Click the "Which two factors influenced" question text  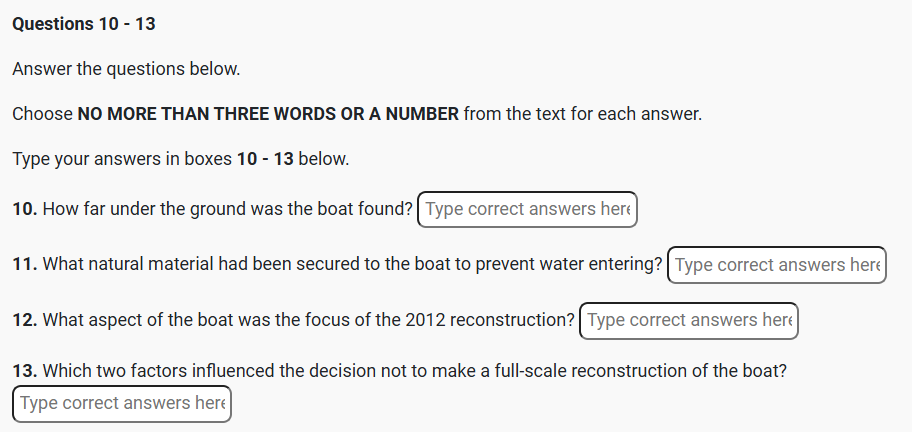point(160,371)
